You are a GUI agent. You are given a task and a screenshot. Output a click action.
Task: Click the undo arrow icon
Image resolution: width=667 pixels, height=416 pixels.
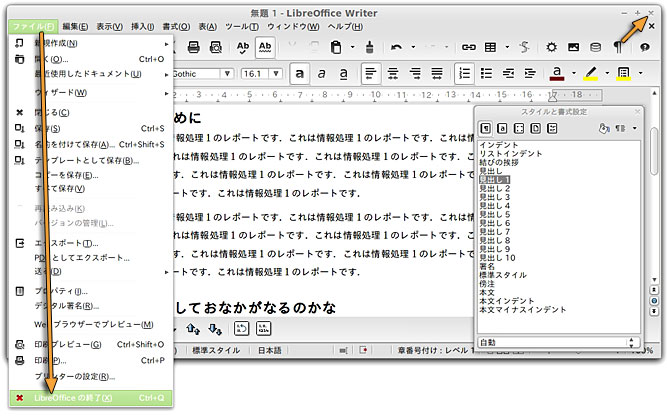click(x=396, y=47)
